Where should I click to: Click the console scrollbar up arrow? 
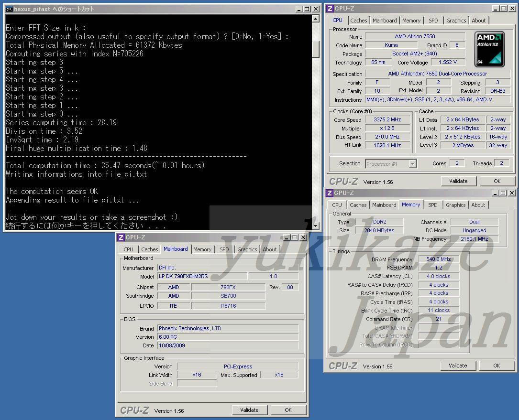[315, 19]
